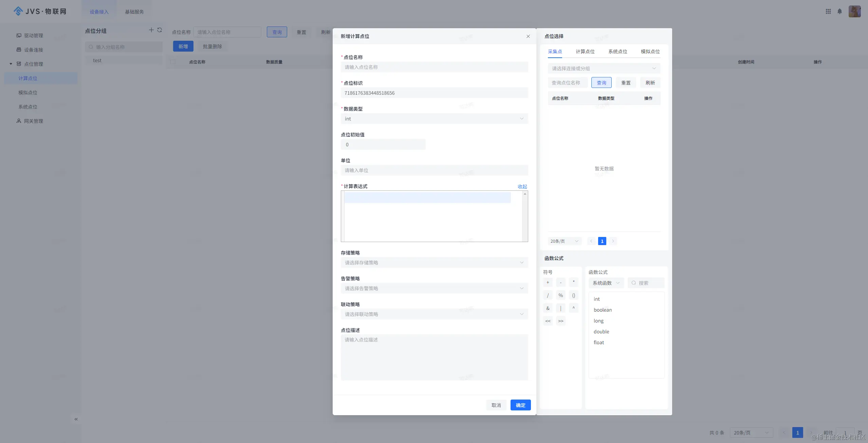This screenshot has width=868, height=443.
Task: Open the 请选择连接或分组 dropdown
Action: [x=604, y=69]
